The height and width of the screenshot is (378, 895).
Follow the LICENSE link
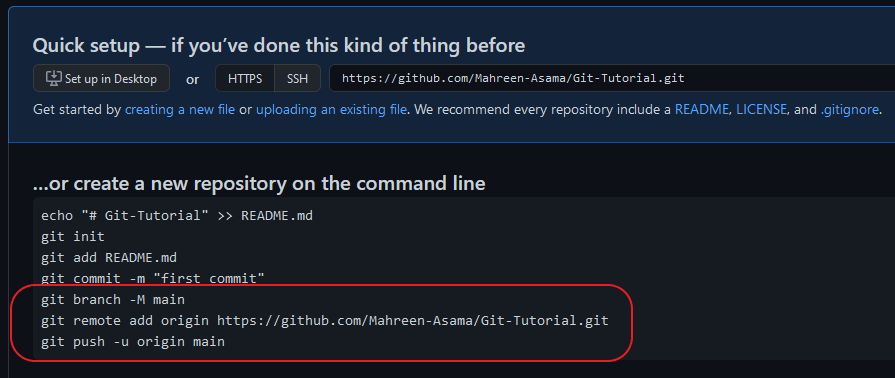(x=761, y=109)
